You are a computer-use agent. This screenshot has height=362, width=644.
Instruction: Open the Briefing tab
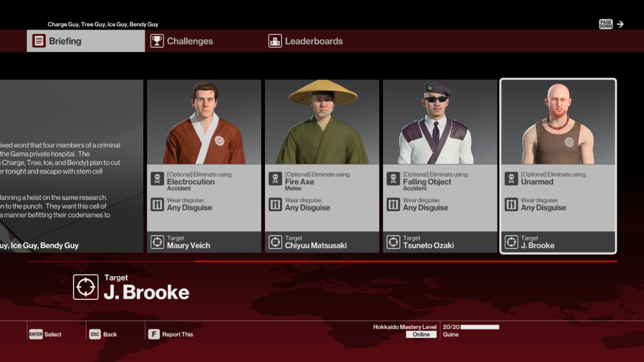click(86, 41)
